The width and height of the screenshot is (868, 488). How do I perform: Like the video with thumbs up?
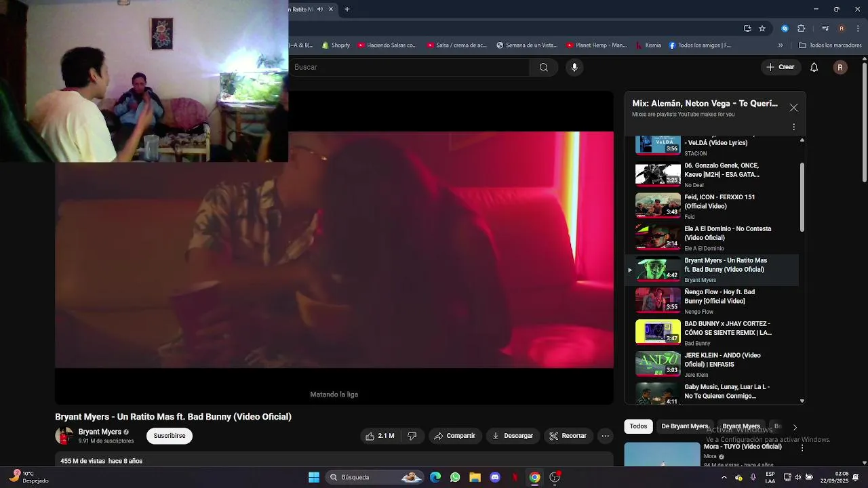[380, 436]
